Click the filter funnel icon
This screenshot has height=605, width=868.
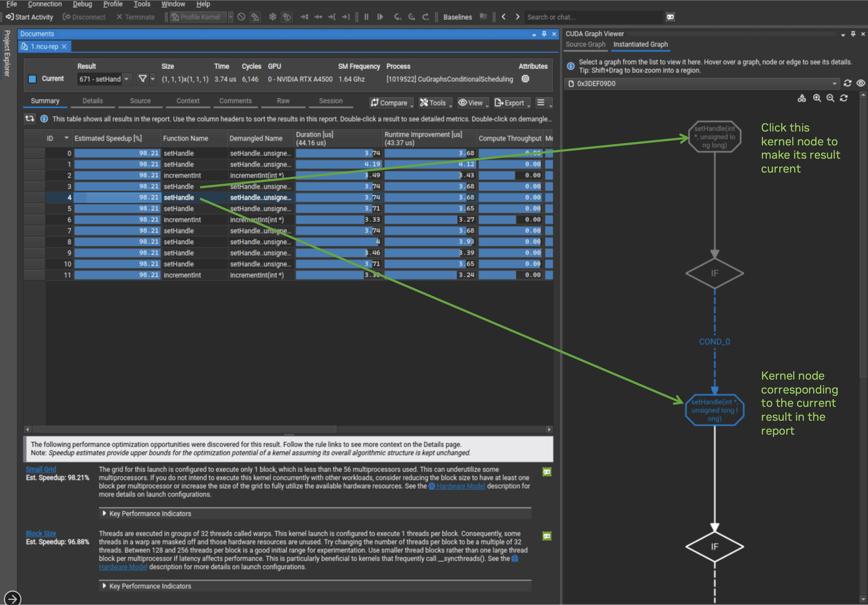coord(143,79)
